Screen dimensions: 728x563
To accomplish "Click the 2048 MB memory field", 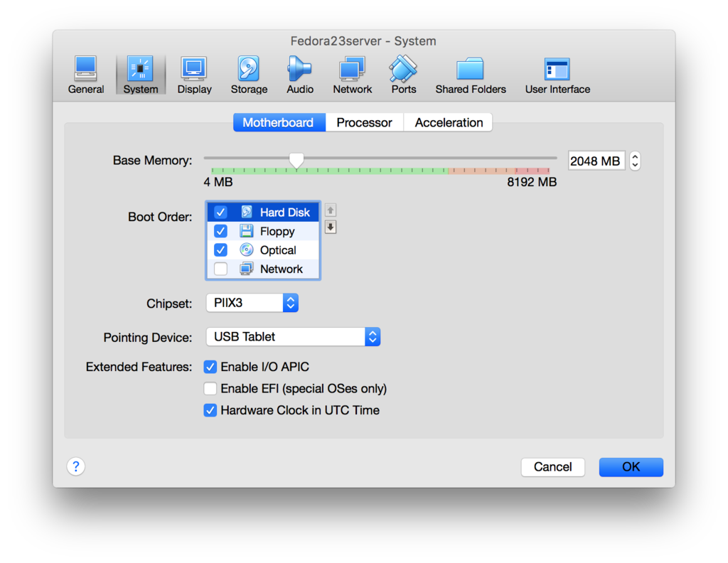I will [596, 161].
